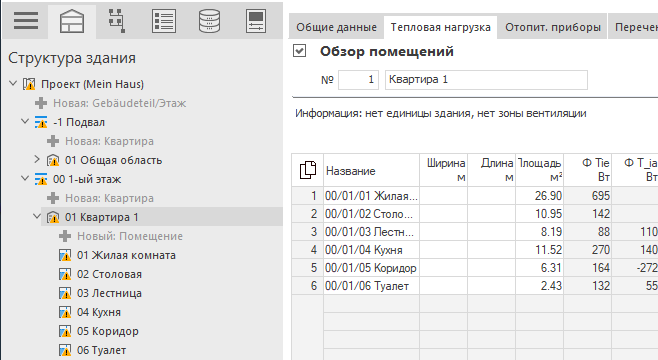Select table row 00/01/03 Лестн...
Screen dimensions: 658x360
point(371,232)
